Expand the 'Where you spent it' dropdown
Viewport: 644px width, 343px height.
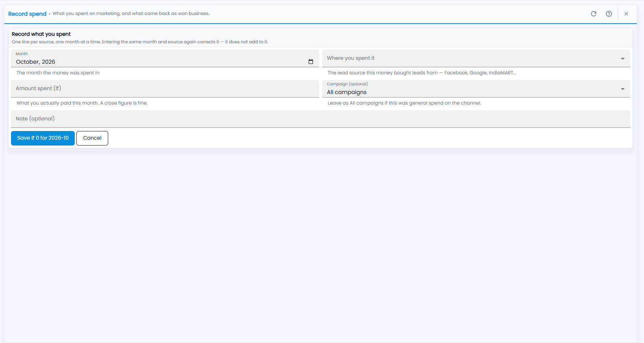point(476,58)
